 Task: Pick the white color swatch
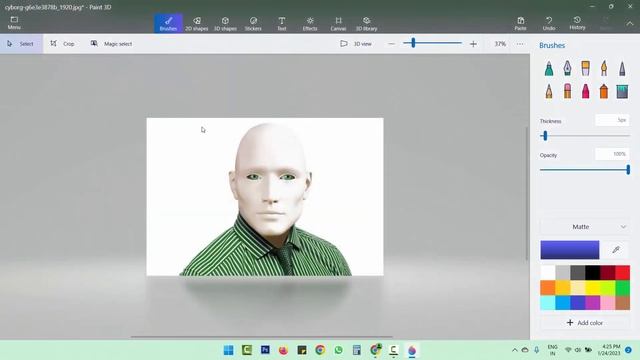click(548, 273)
